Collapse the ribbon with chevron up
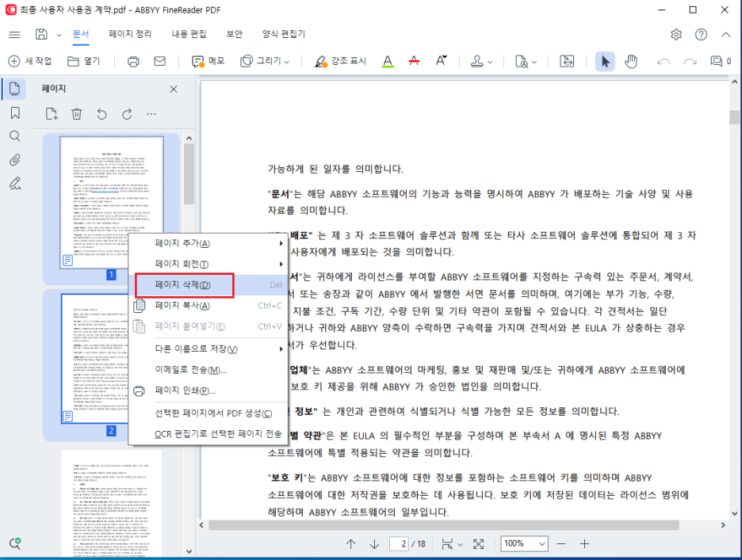Screen dimensions: 742x560 point(726,35)
